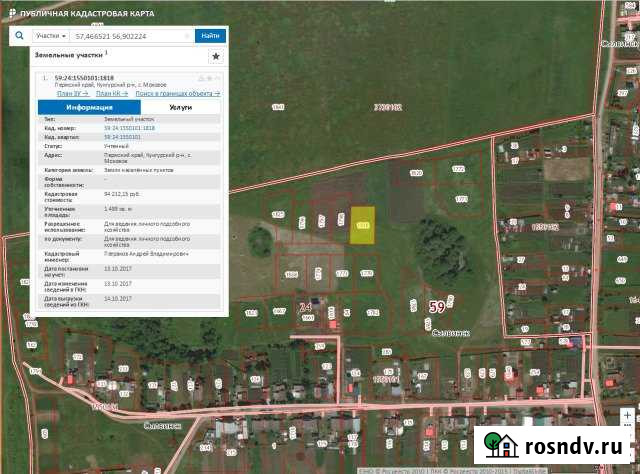Open cadastral quarter link in "Кад. квартал" row
Screen dimensions: 640x474
[x=122, y=137]
